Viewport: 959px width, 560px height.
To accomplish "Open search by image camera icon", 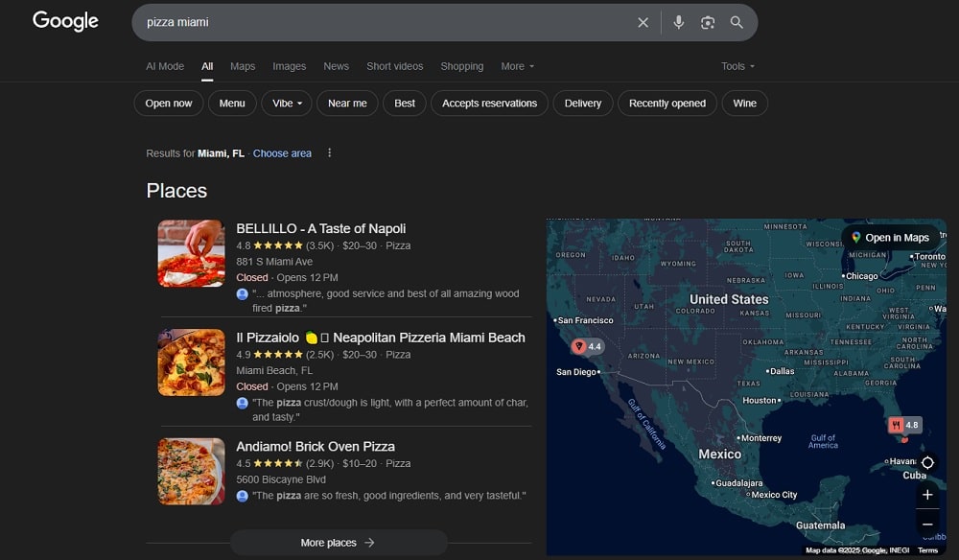I will (x=708, y=22).
